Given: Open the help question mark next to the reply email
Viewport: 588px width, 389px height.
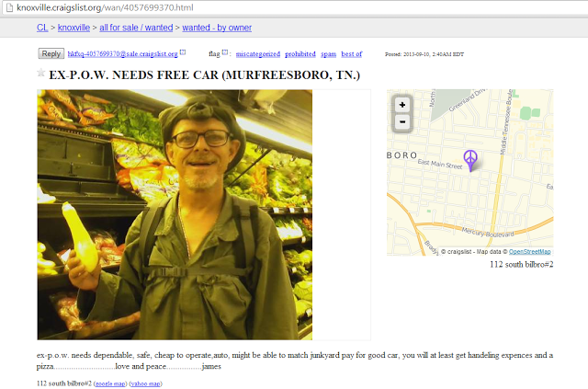Looking at the screenshot, I should pos(183,52).
